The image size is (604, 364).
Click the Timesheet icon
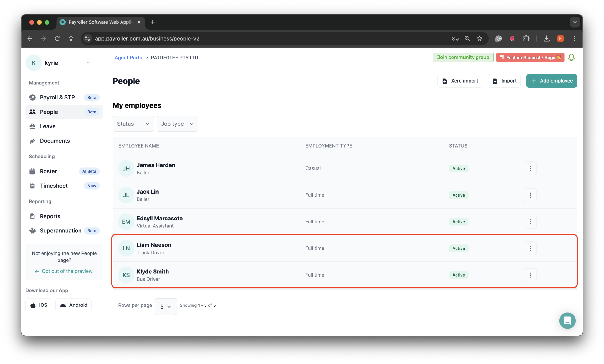click(x=32, y=186)
